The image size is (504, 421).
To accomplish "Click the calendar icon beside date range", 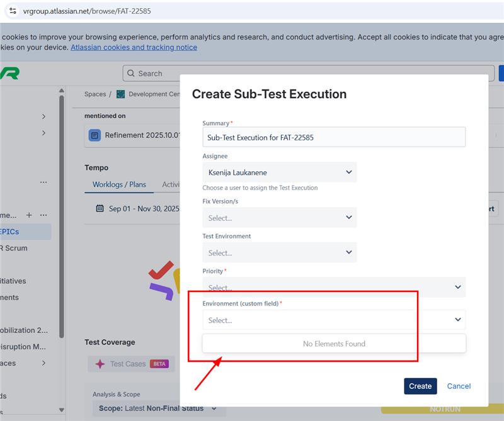I will 100,208.
